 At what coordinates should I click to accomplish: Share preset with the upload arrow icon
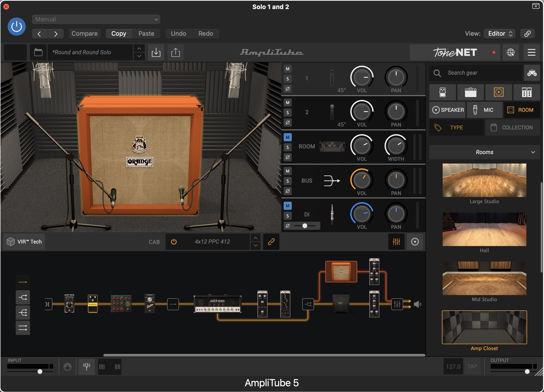(176, 52)
